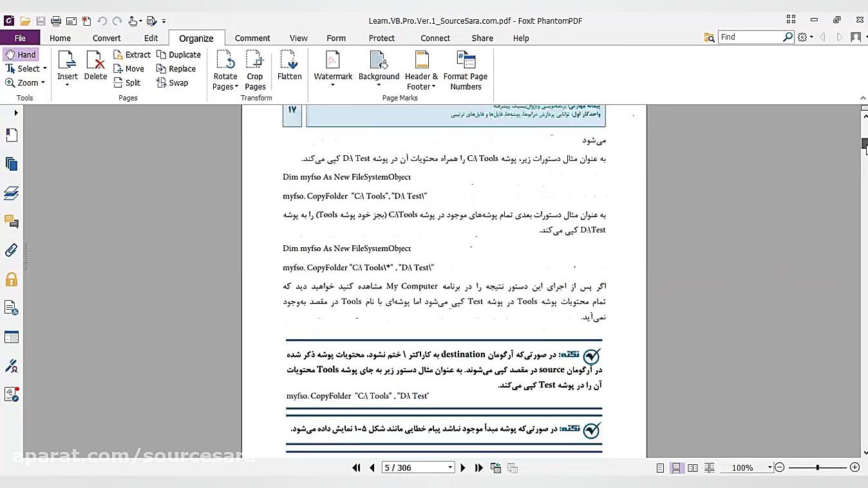The height and width of the screenshot is (488, 868).
Task: Click Format Page Numbers tool
Action: click(466, 70)
